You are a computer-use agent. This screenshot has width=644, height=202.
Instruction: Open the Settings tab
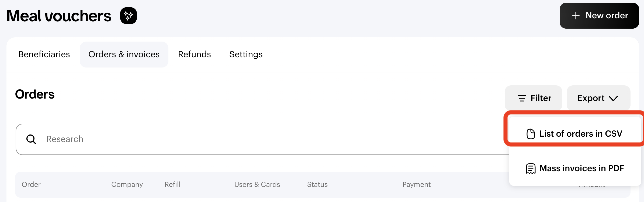point(246,54)
